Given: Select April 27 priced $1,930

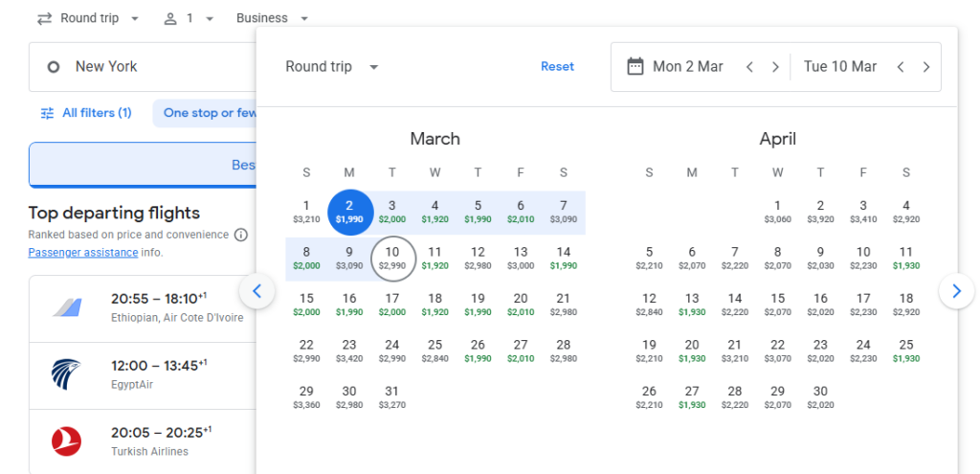Looking at the screenshot, I should (692, 397).
